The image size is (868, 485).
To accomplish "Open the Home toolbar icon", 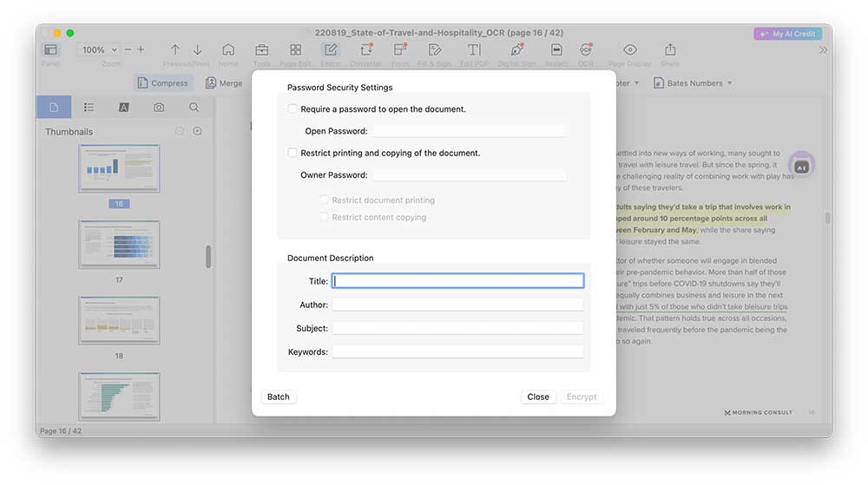I will 228,50.
